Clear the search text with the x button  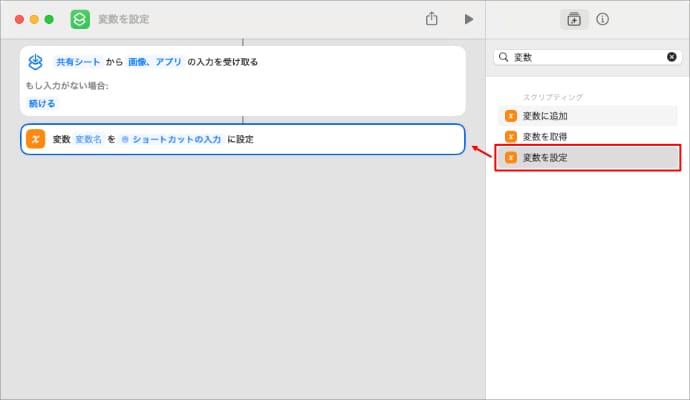click(x=671, y=57)
